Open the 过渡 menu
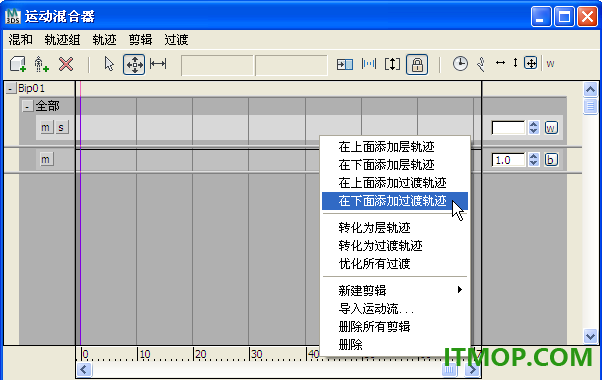Screen dimensions: 602x380 (x=176, y=40)
